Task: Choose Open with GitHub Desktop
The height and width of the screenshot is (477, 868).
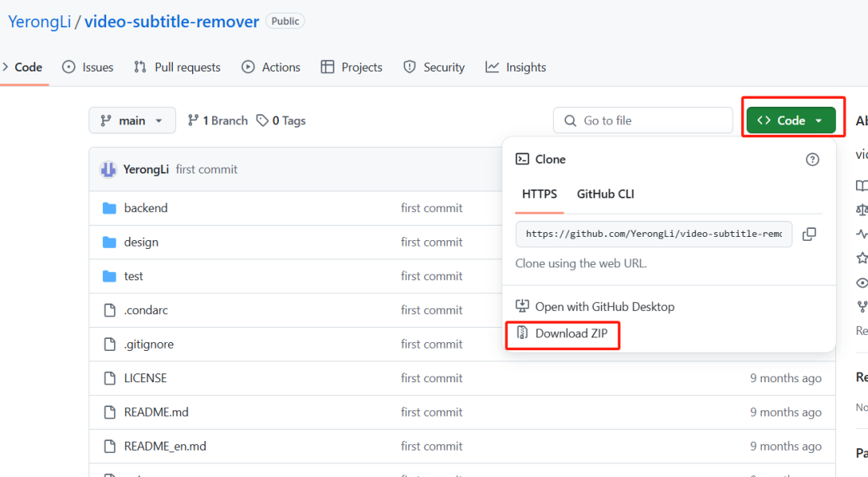Action: click(x=595, y=307)
